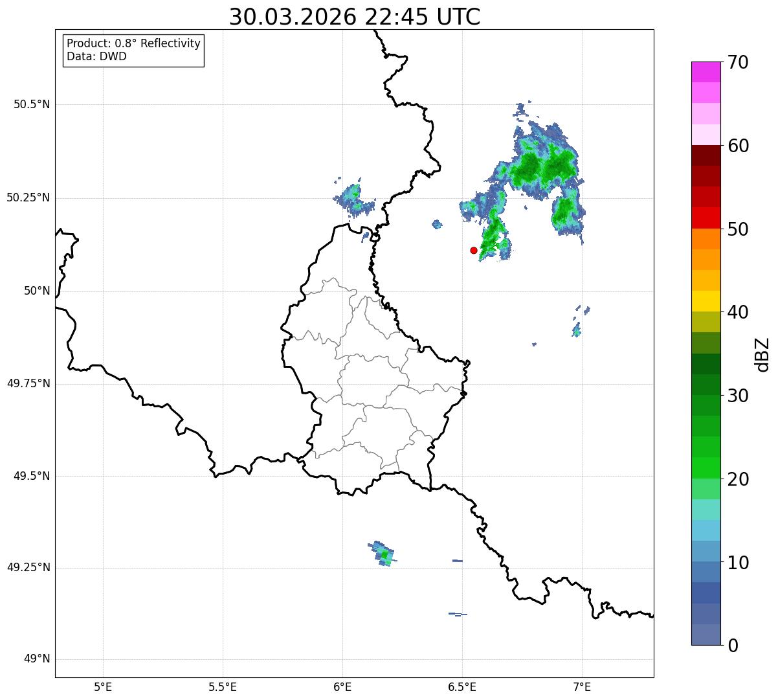Click the timestamp title 30.03.2026 22:45 UTC
This screenshot has width=778, height=700.
click(355, 17)
